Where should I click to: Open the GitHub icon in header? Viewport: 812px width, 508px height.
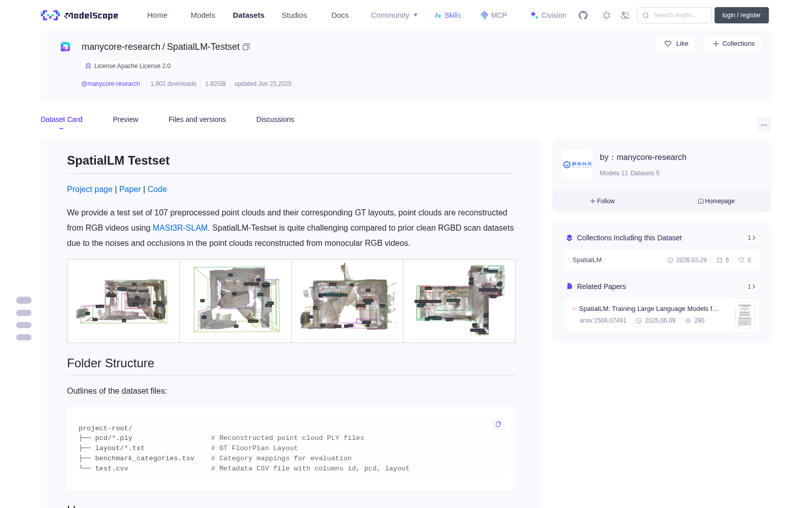[x=583, y=15]
